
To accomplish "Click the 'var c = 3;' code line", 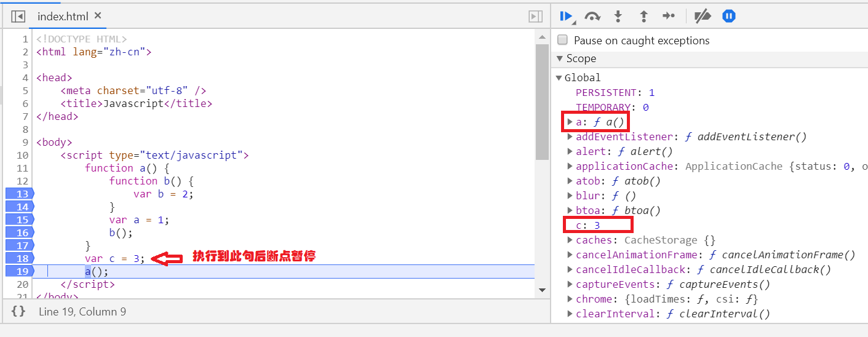I will (115, 258).
